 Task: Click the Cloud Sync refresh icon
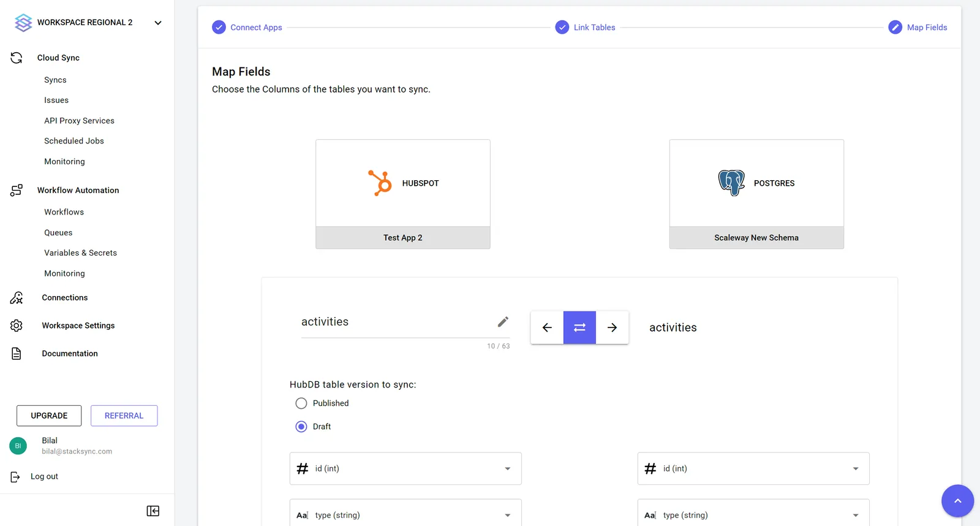click(17, 58)
